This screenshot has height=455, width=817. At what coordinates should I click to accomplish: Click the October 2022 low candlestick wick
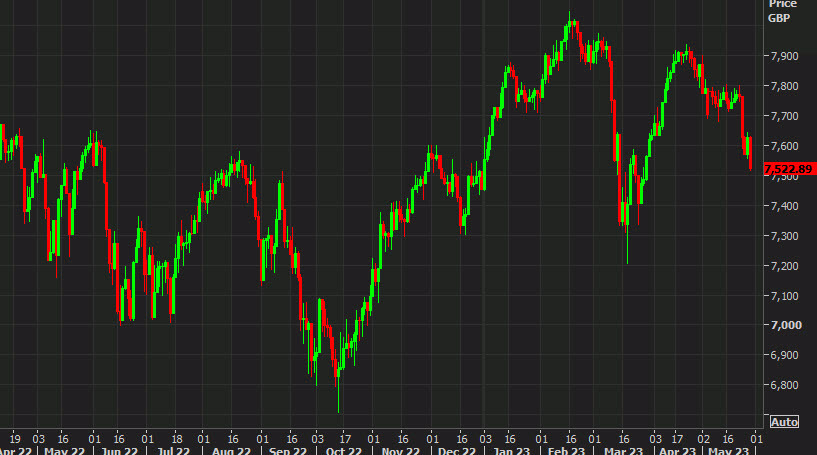[339, 395]
